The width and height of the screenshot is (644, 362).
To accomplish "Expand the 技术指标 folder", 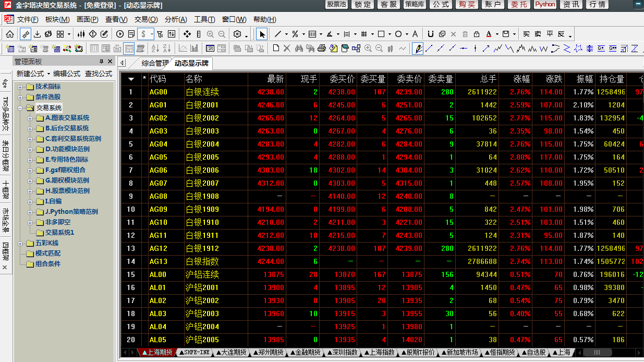I will (20, 87).
